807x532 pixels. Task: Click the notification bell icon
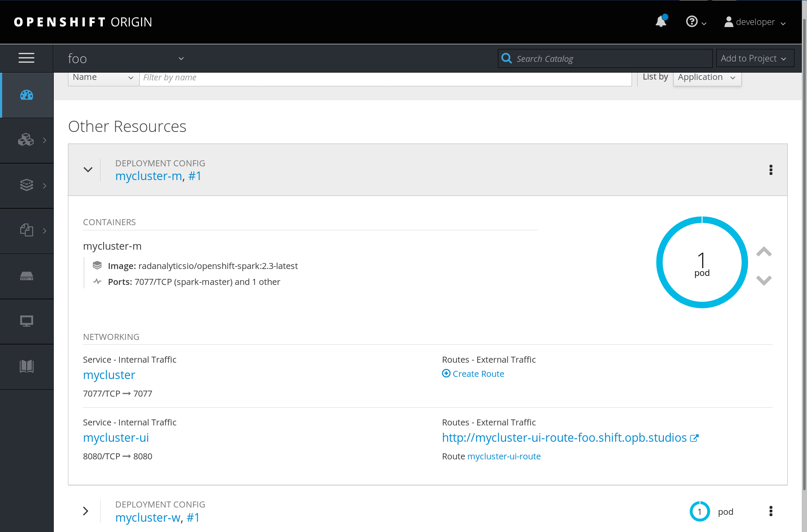point(660,21)
